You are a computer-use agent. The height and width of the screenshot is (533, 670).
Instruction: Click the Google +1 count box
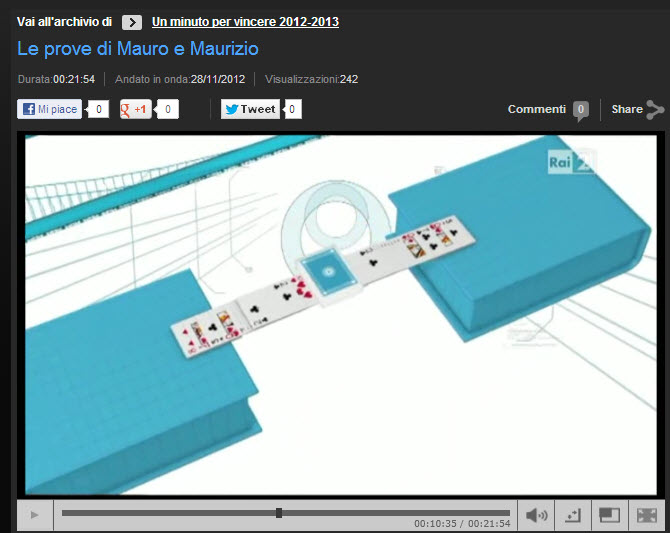[168, 110]
